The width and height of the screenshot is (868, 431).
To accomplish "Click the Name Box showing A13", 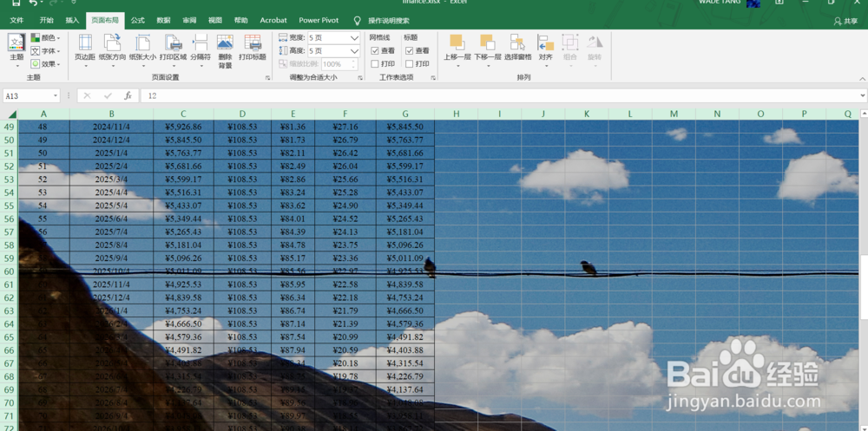I will [28, 95].
